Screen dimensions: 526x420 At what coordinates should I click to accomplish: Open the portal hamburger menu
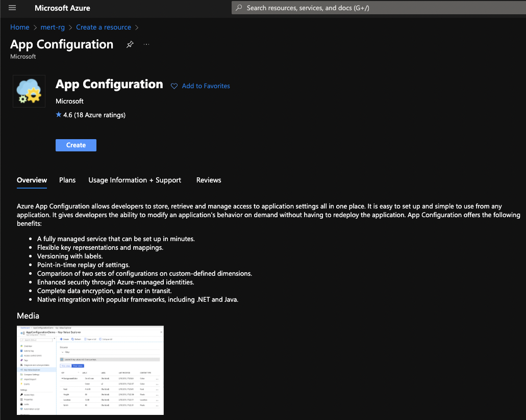[12, 8]
